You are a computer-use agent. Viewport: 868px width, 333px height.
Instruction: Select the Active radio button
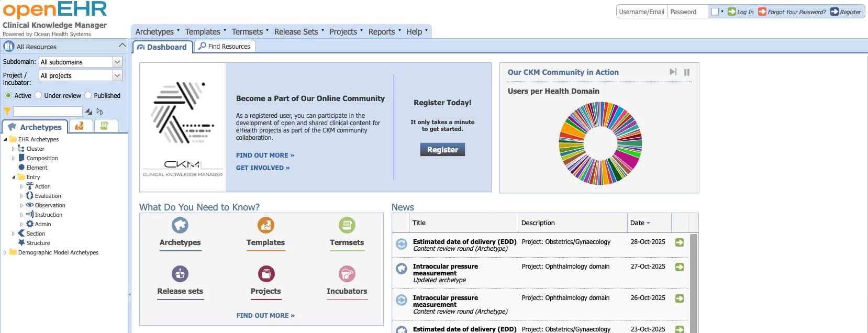[8, 96]
